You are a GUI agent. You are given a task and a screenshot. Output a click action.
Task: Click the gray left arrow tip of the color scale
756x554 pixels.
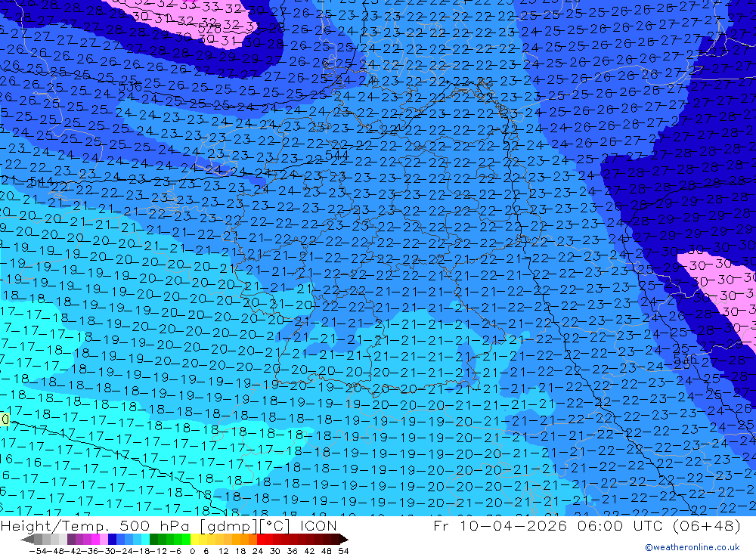[x=27, y=540]
